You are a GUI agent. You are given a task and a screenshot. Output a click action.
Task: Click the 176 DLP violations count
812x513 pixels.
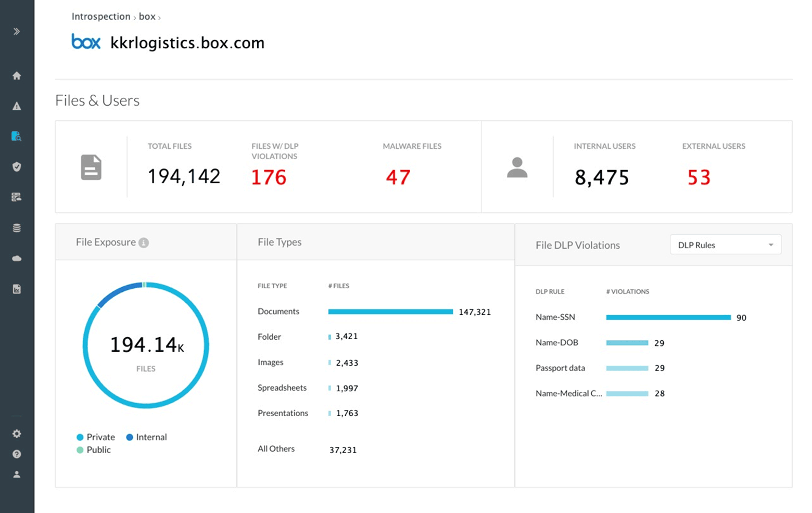point(269,177)
